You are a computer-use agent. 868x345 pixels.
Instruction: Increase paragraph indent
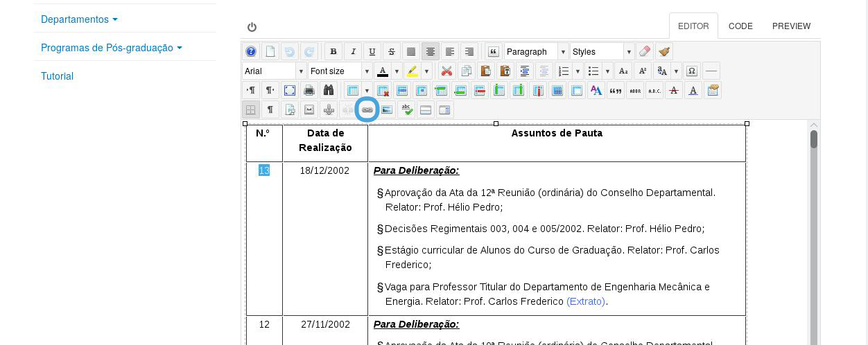coord(525,71)
